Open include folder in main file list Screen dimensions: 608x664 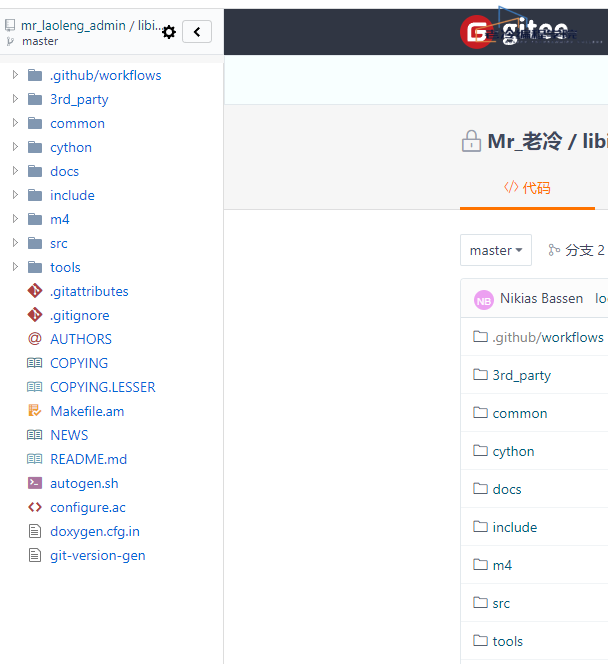tap(515, 527)
